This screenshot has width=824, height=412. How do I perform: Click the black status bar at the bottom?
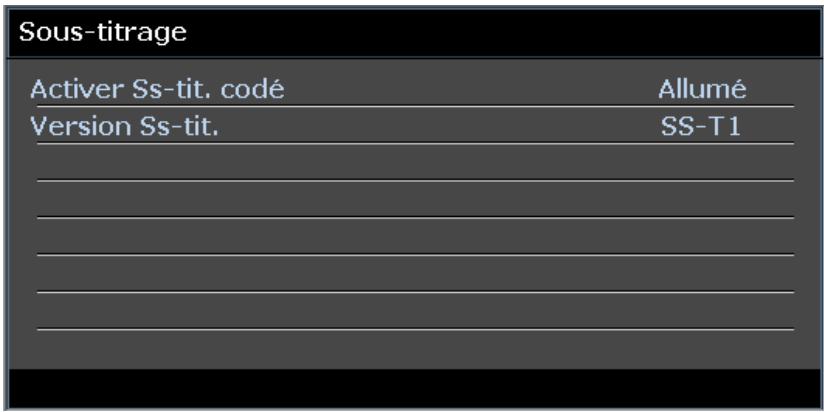pos(414,388)
